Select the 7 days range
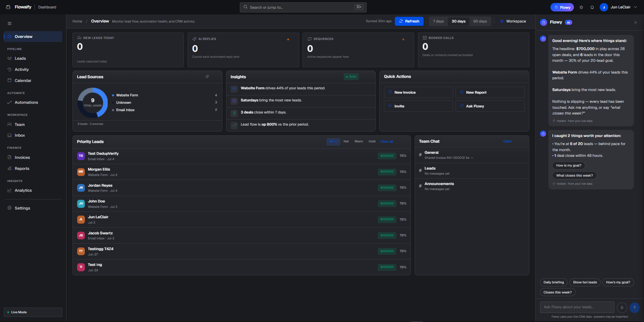 pos(438,21)
